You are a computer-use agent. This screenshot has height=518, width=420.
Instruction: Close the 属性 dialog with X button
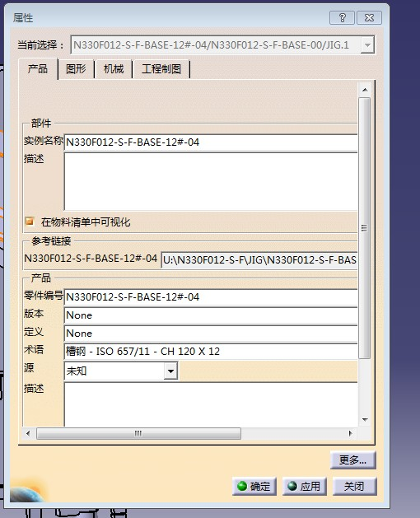click(369, 17)
